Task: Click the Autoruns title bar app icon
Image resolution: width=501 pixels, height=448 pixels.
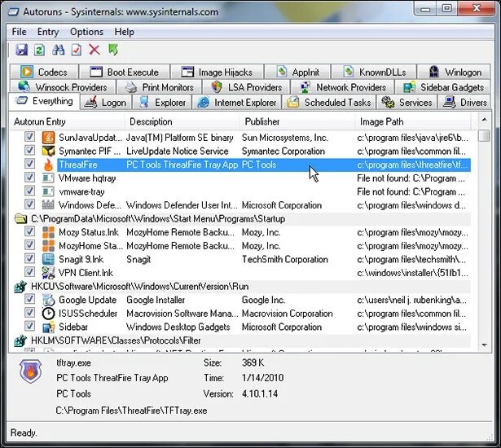Action: pos(14,12)
